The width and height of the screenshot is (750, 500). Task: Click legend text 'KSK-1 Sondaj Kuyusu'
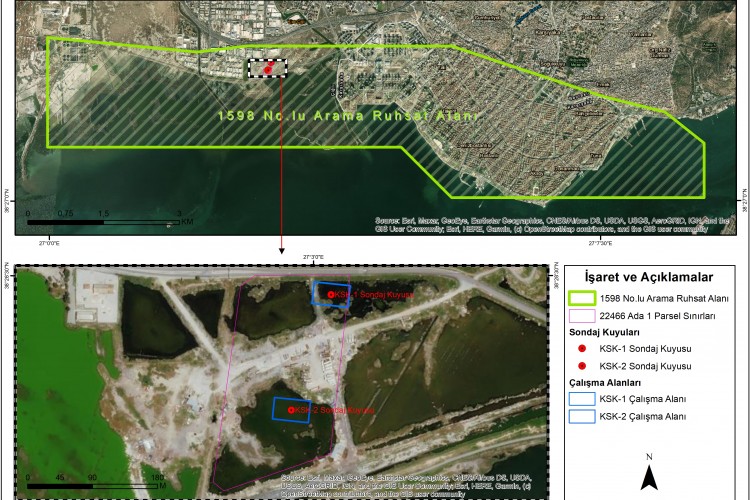[645, 349]
